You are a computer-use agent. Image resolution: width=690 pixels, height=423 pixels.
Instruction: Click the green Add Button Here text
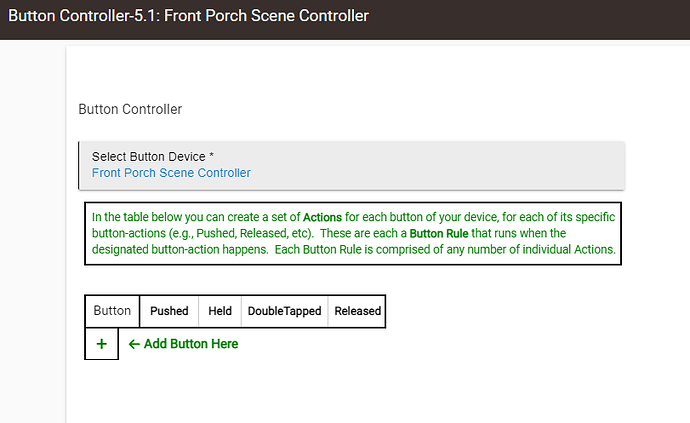(x=191, y=344)
